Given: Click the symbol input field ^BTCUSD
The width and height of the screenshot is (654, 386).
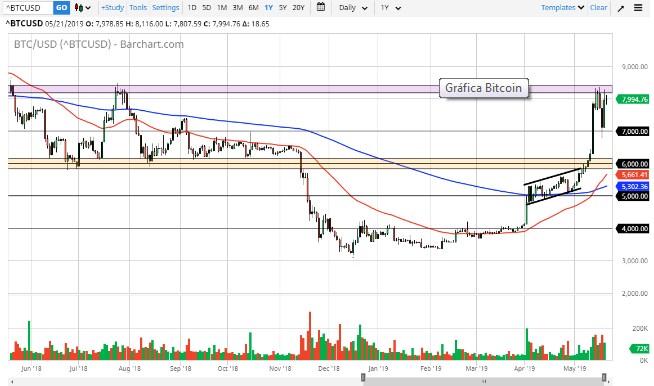Looking at the screenshot, I should 28,8.
